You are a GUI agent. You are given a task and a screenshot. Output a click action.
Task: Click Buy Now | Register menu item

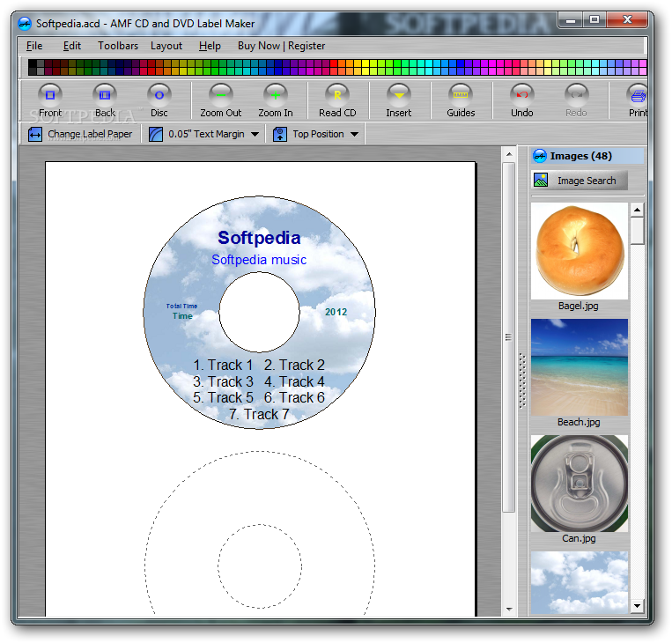pos(281,46)
